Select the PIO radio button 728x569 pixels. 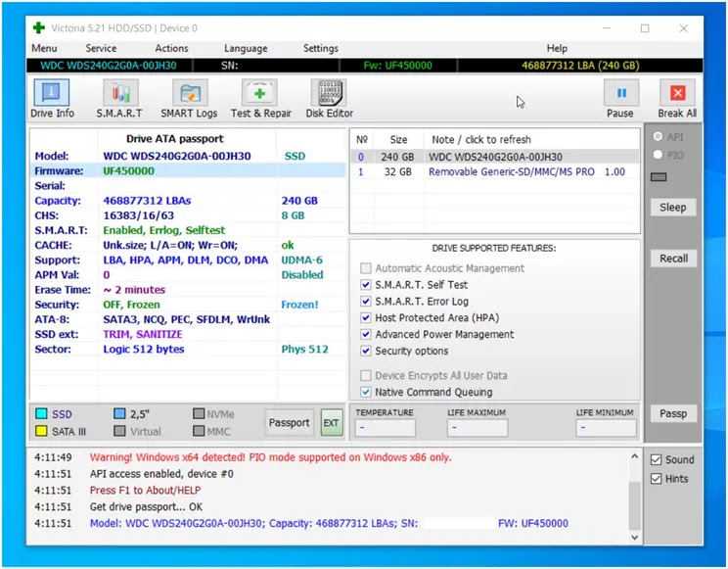pyautogui.click(x=658, y=155)
